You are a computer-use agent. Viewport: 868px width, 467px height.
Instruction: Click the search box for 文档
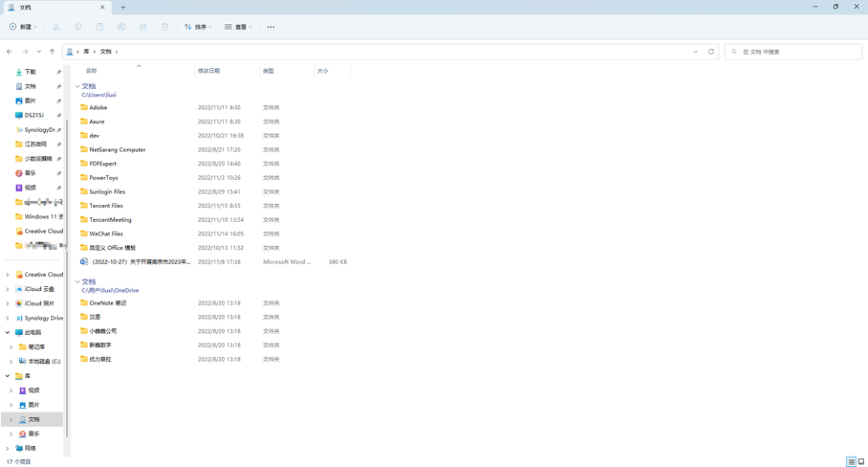[796, 51]
